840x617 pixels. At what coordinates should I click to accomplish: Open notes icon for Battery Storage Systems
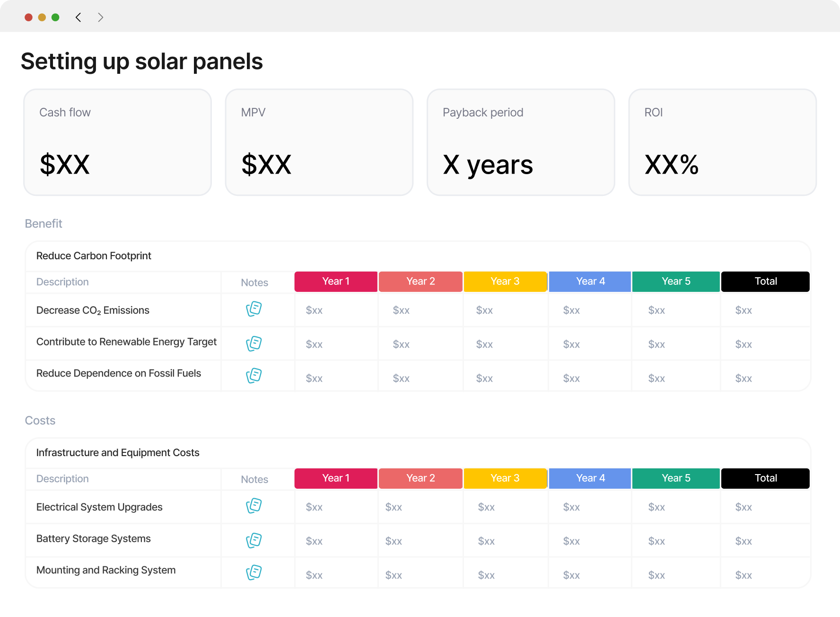pyautogui.click(x=254, y=540)
